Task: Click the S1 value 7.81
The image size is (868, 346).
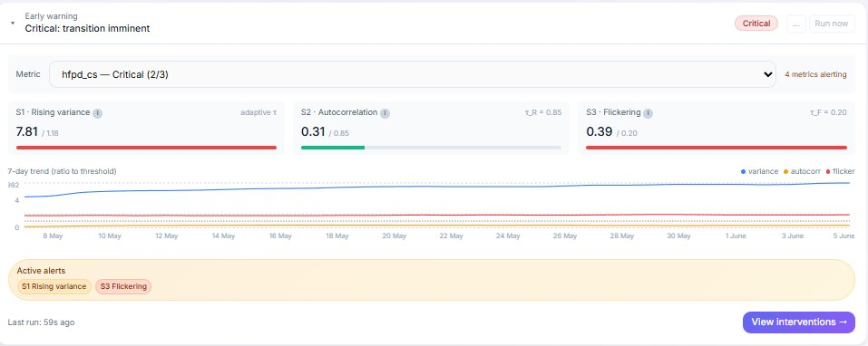Action: 26,131
